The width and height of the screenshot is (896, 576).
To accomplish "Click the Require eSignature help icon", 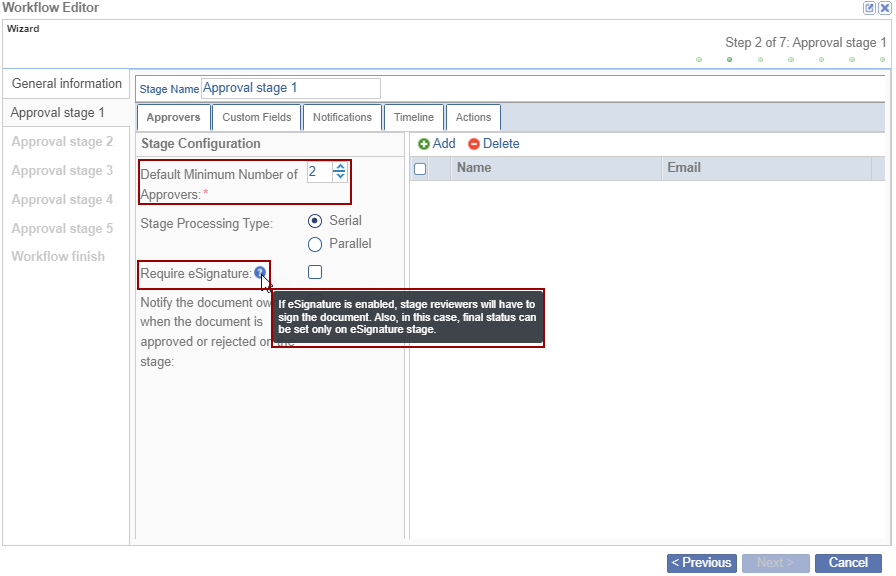I will (260, 272).
